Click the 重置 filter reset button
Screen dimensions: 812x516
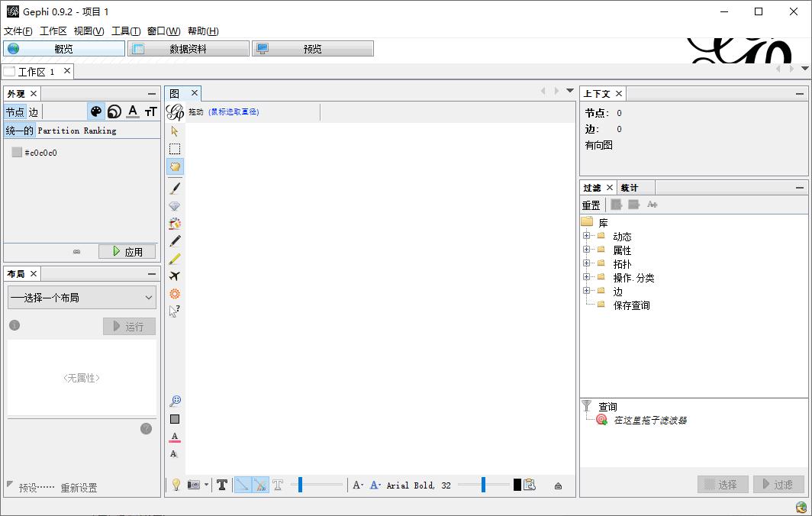(x=591, y=205)
